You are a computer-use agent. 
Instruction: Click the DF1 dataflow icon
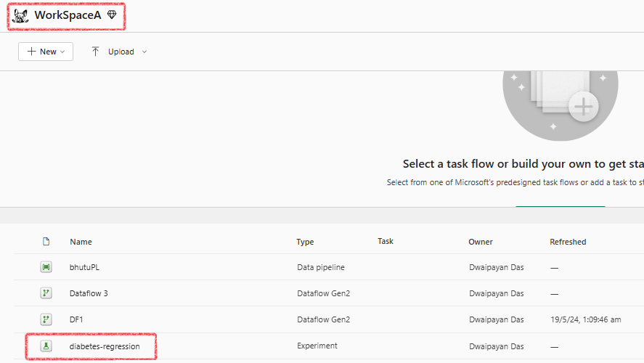(46, 319)
